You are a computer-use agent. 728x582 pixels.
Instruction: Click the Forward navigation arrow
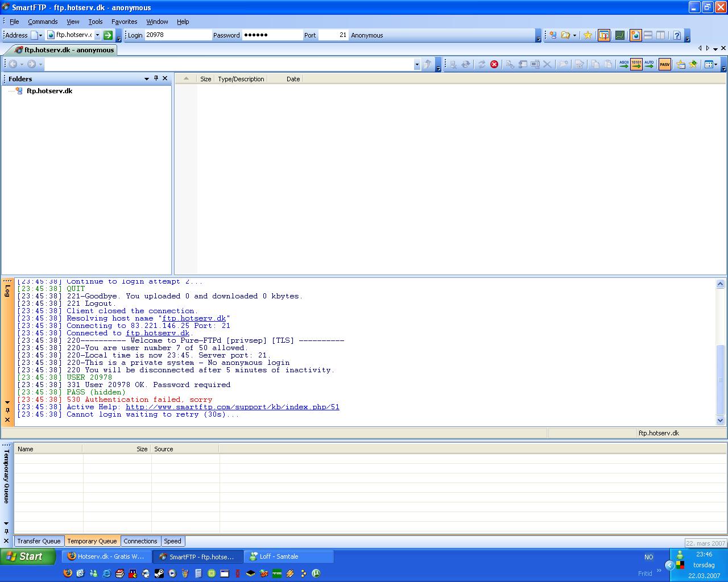pos(31,64)
